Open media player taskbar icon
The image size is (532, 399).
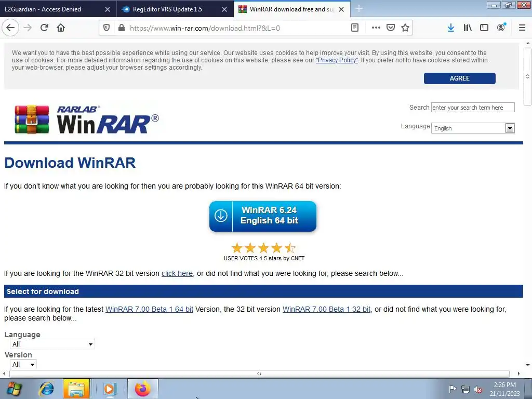click(x=109, y=389)
